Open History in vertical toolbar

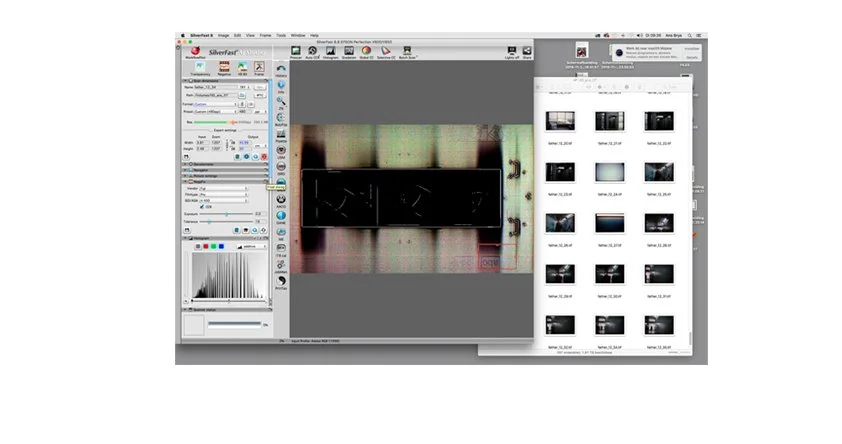(x=281, y=70)
